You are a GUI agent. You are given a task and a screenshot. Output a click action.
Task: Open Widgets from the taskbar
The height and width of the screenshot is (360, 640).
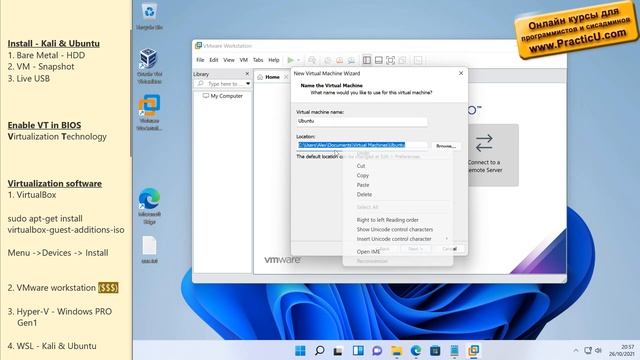(x=358, y=351)
